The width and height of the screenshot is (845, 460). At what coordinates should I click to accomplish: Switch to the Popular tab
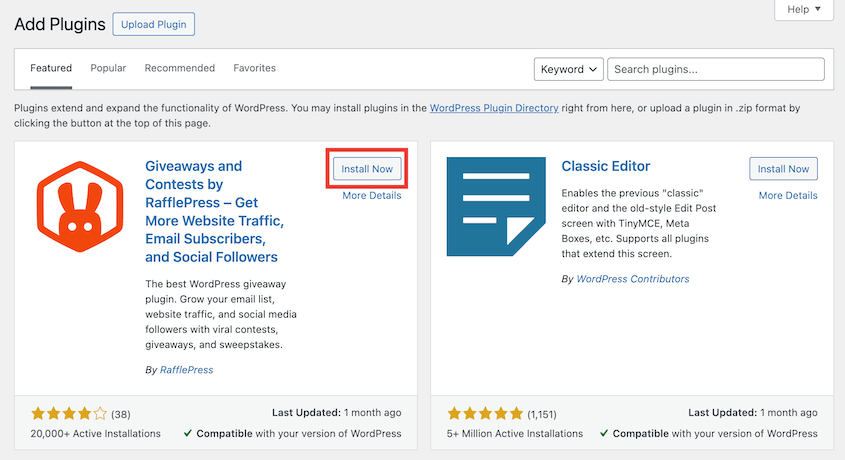[x=108, y=68]
